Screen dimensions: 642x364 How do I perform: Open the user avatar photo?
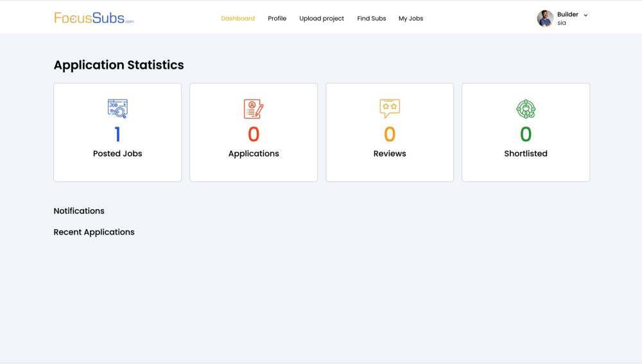point(545,19)
